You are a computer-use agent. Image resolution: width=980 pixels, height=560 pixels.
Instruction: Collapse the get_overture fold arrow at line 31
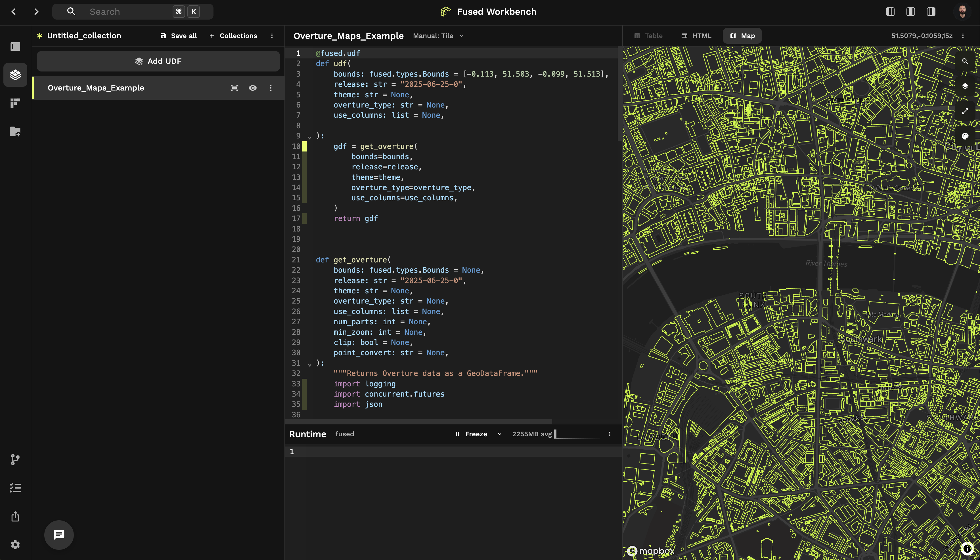pos(309,364)
